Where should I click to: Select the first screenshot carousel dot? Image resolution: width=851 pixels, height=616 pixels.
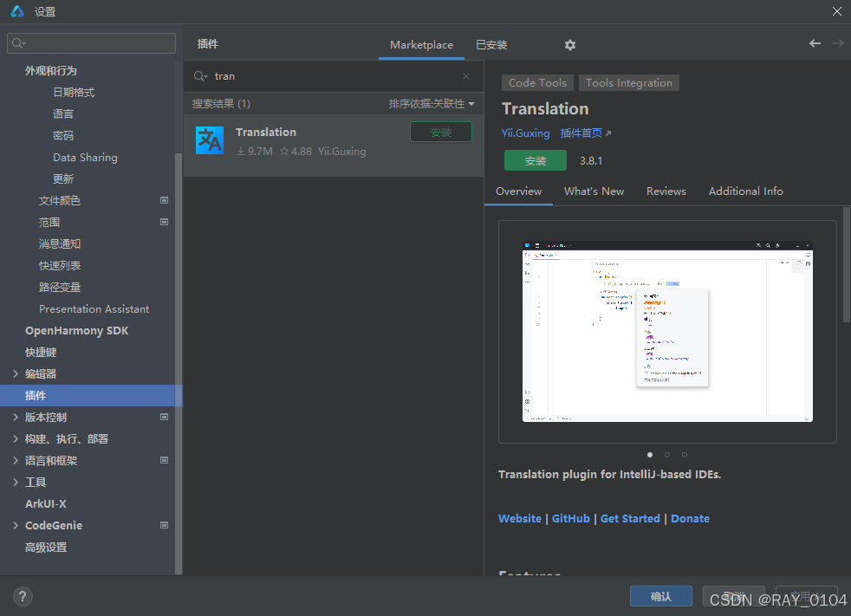[650, 455]
